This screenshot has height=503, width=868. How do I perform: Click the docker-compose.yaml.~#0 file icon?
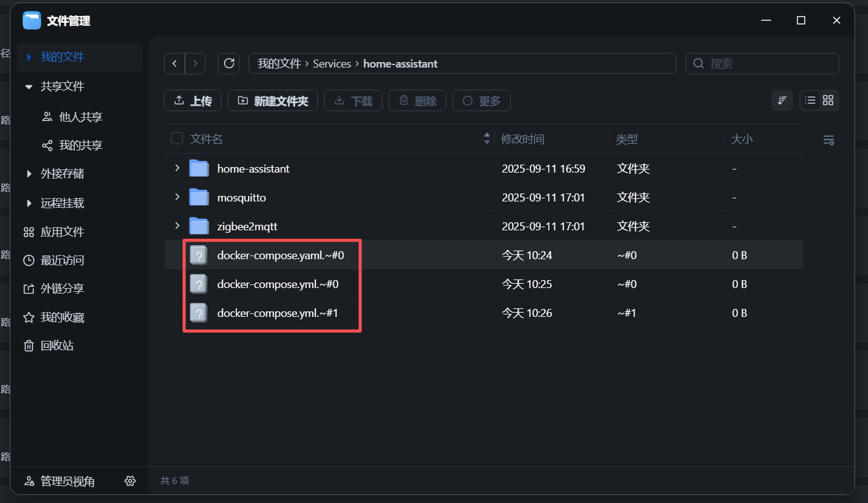click(198, 255)
